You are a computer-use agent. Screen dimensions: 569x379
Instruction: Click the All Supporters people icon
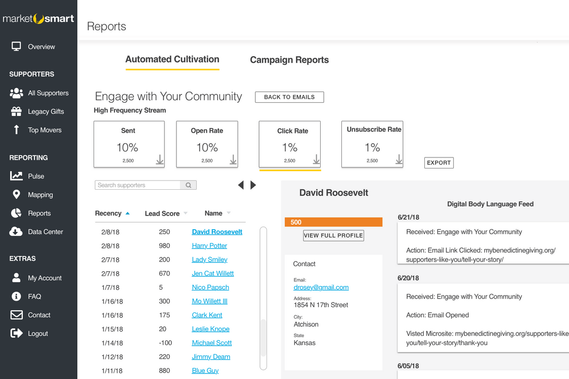tap(16, 93)
